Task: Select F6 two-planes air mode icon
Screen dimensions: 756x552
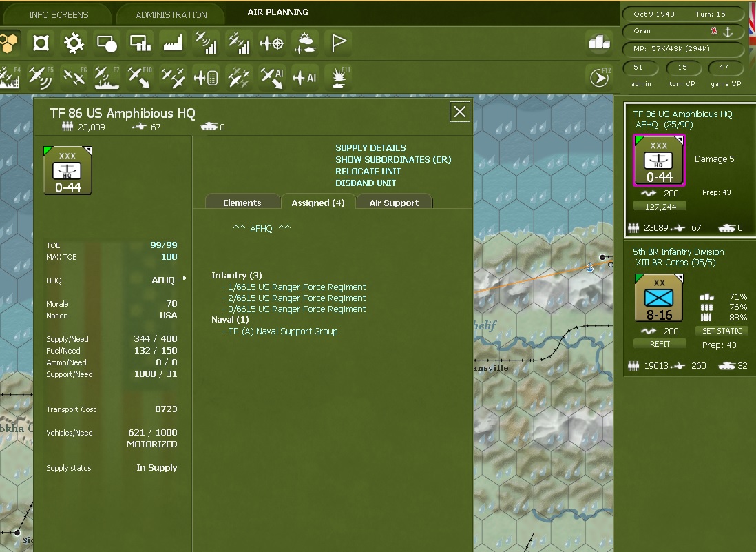Action: tap(74, 77)
